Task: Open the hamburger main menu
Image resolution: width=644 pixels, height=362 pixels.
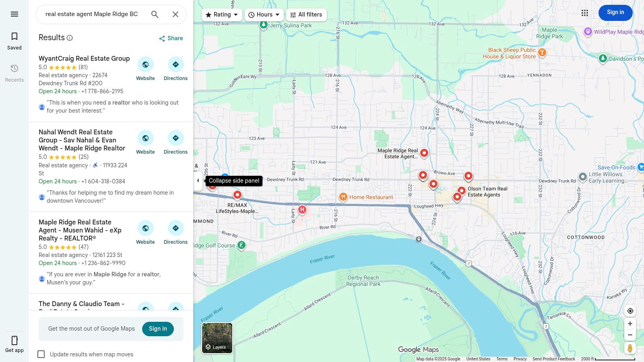Action: click(14, 14)
